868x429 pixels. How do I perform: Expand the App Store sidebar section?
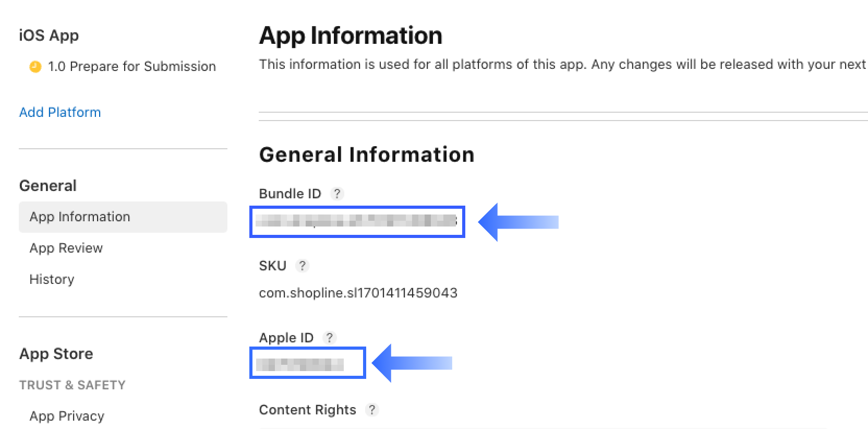point(56,354)
